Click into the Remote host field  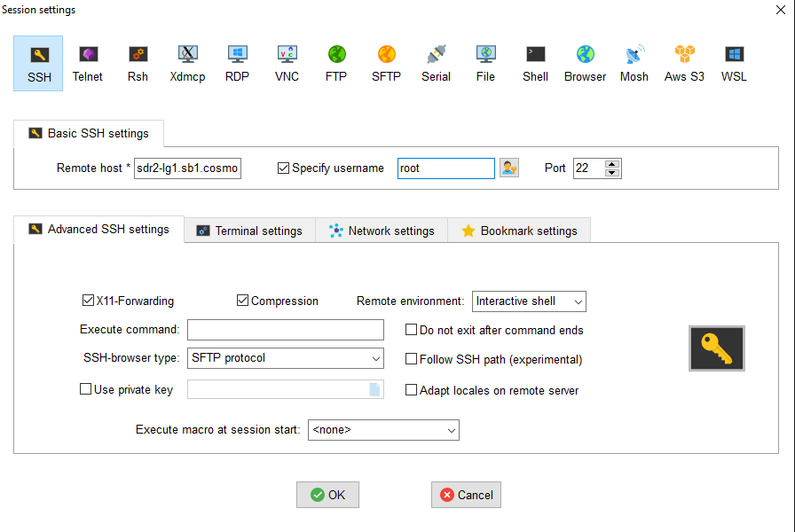click(187, 168)
